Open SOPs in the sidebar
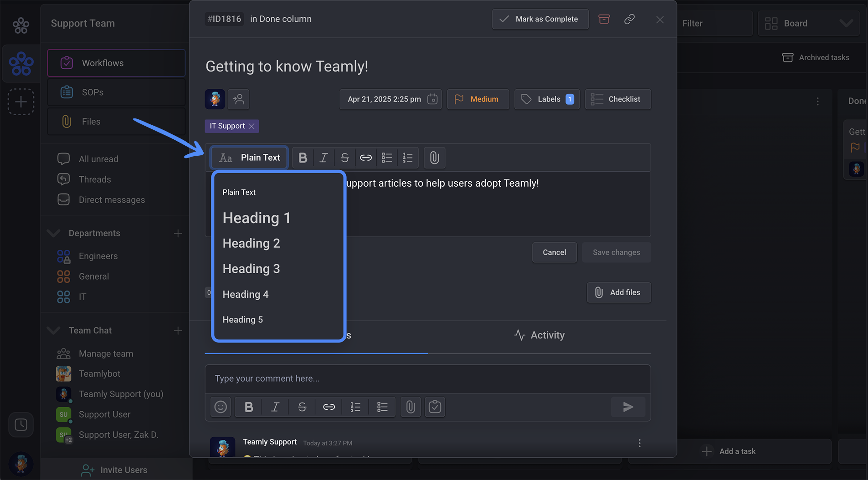This screenshot has width=868, height=480. pyautogui.click(x=116, y=92)
